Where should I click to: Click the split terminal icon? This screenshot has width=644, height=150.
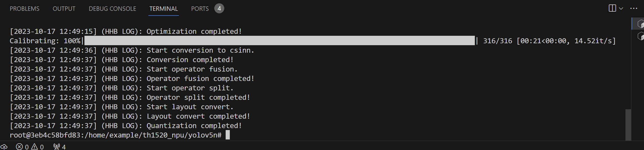612,8
